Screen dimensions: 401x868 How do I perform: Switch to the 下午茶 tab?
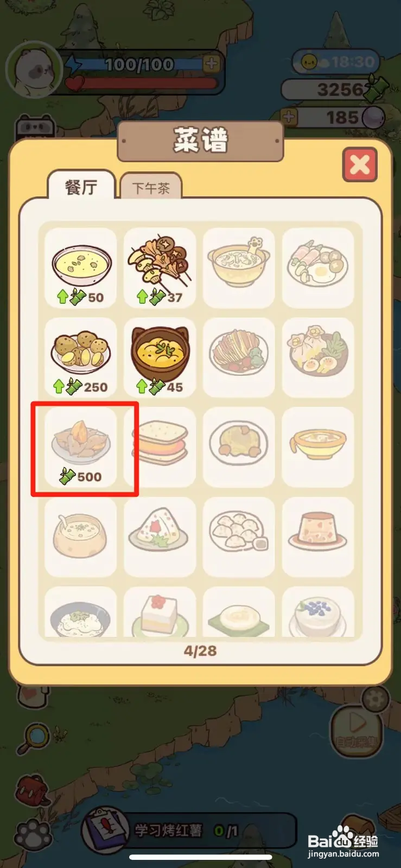[x=151, y=188]
